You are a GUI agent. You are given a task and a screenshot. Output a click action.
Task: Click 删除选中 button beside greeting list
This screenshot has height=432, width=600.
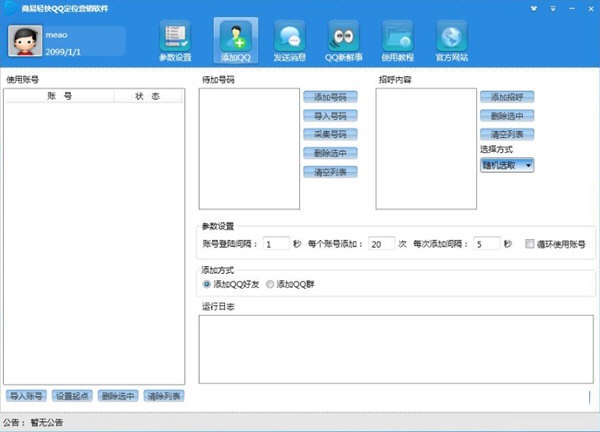pyautogui.click(x=507, y=116)
